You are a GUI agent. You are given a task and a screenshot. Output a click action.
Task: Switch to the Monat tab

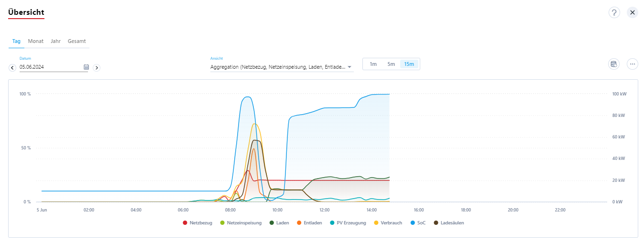click(x=35, y=41)
